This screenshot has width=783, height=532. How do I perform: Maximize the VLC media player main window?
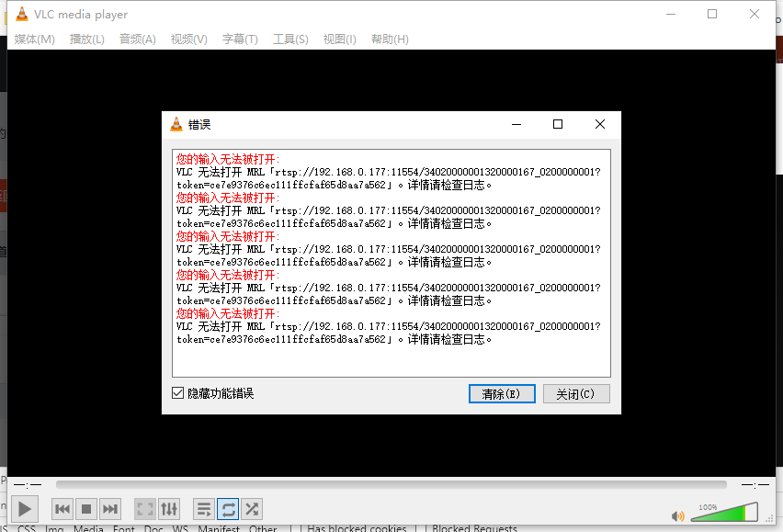coord(712,14)
